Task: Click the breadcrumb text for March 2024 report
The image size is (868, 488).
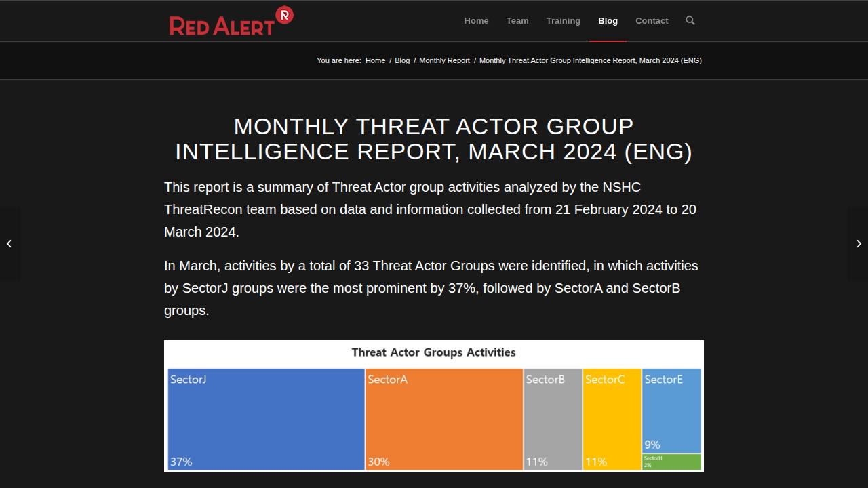Action: click(590, 60)
